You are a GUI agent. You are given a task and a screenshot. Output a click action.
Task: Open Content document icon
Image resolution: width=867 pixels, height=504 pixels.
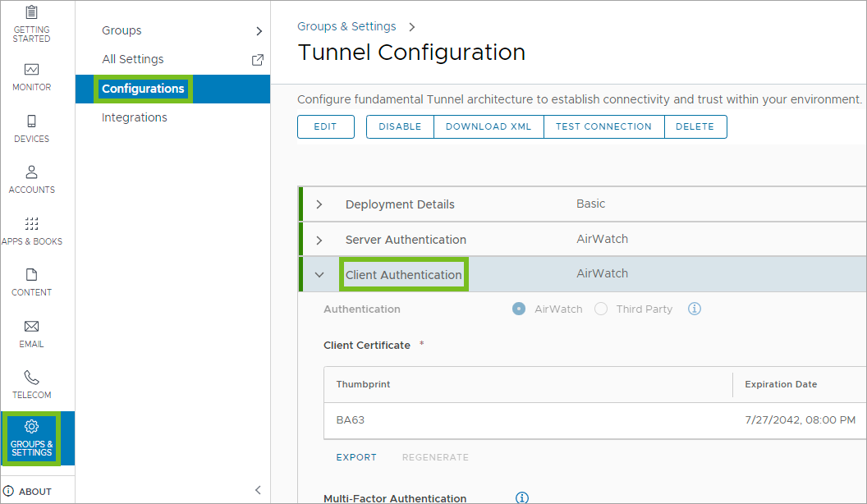coord(31,275)
